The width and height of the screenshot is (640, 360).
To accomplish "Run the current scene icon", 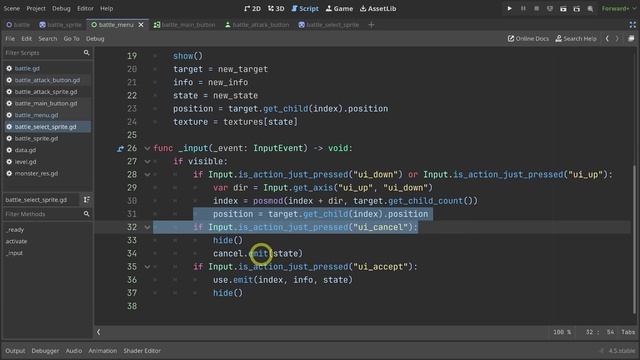I will 563,8.
